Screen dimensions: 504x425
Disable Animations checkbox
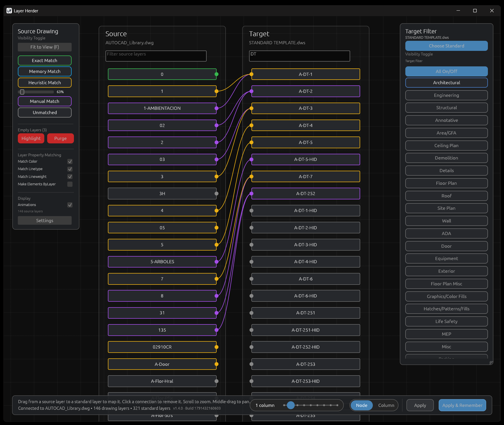click(x=70, y=205)
